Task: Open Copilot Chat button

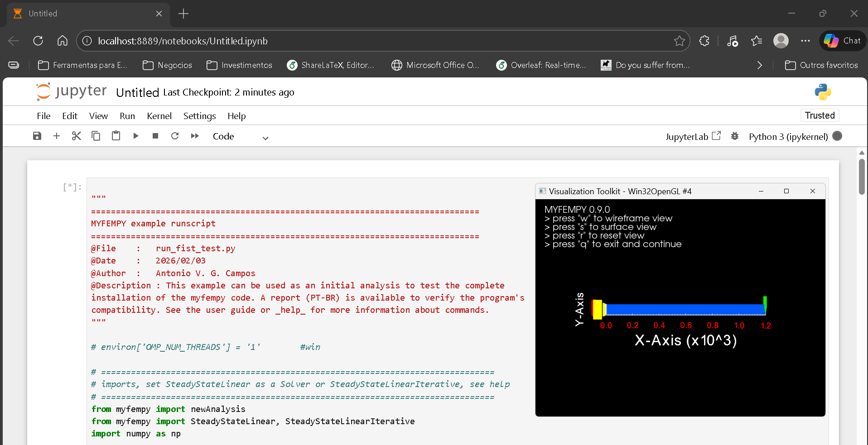Action: pyautogui.click(x=842, y=41)
